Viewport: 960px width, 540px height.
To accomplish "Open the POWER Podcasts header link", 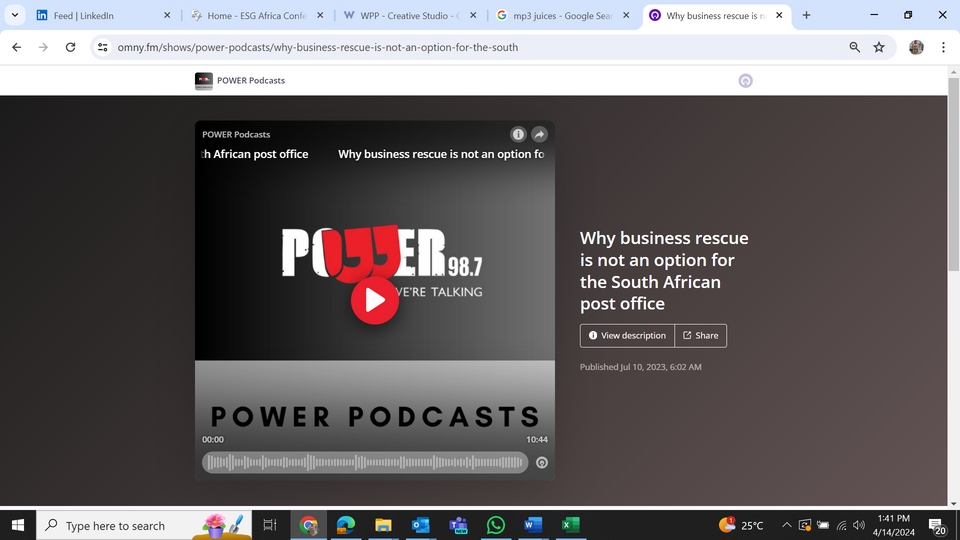I will pyautogui.click(x=251, y=80).
